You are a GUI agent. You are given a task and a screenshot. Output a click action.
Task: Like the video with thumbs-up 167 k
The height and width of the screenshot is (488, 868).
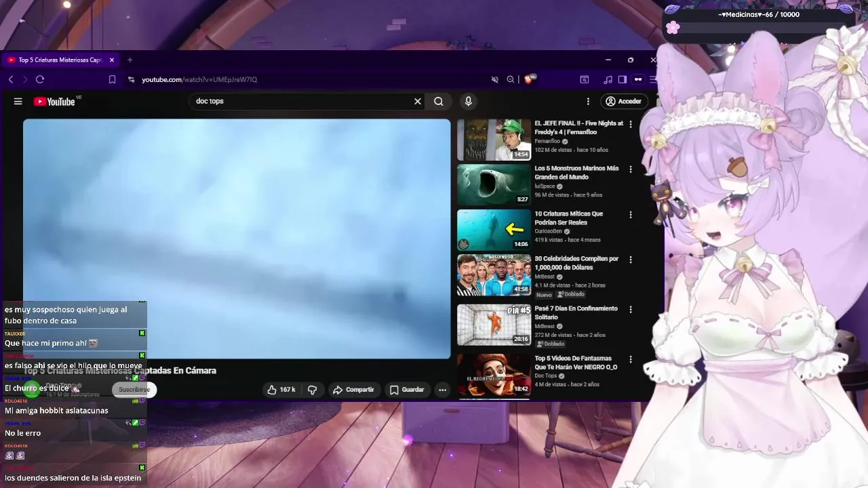click(x=281, y=390)
